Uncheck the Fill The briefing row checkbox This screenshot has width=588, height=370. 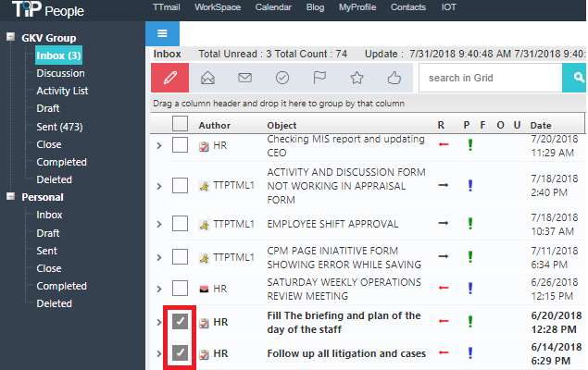[x=180, y=321]
